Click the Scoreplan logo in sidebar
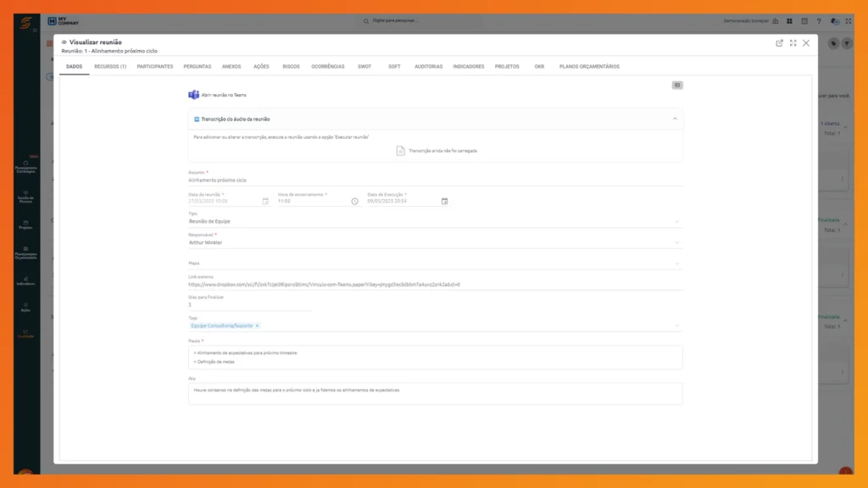This screenshot has height=488, width=868. (x=25, y=23)
